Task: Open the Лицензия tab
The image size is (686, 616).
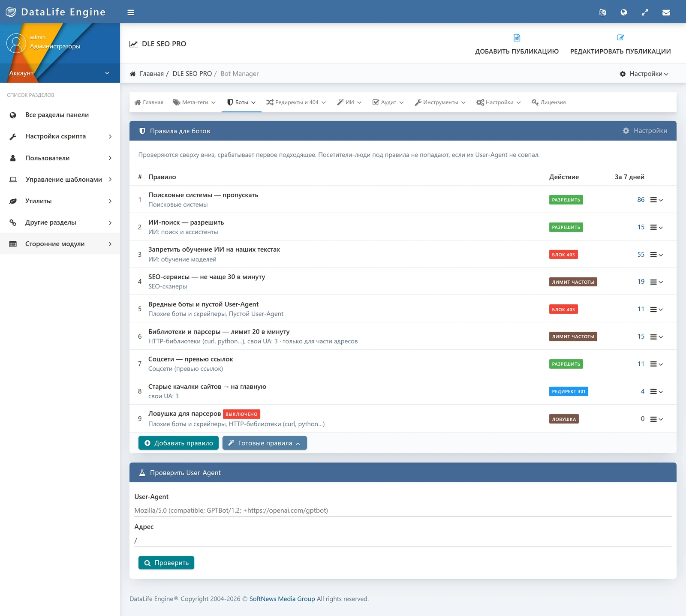Action: [x=549, y=102]
